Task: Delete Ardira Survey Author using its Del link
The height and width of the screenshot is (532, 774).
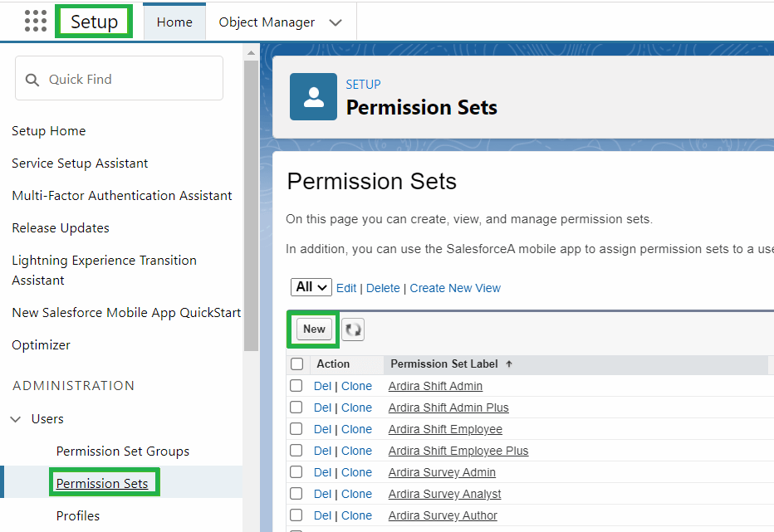Action: click(x=323, y=515)
